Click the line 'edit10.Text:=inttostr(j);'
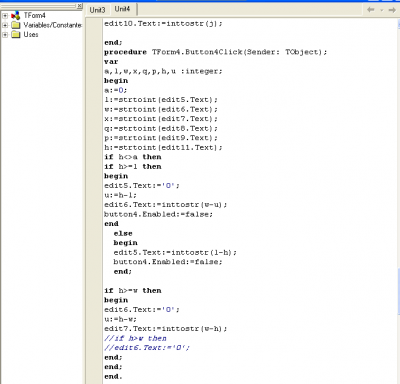 pos(163,24)
